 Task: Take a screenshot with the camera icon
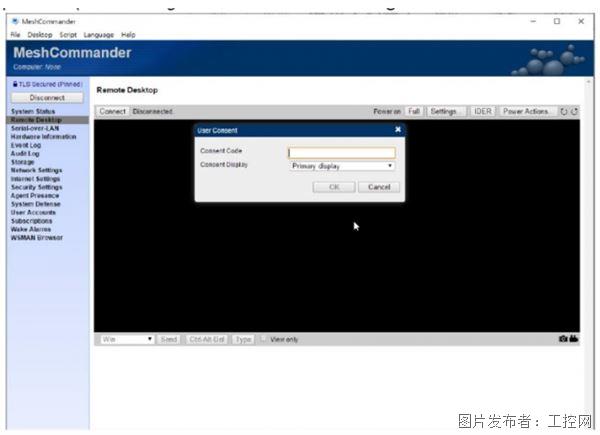tap(563, 339)
